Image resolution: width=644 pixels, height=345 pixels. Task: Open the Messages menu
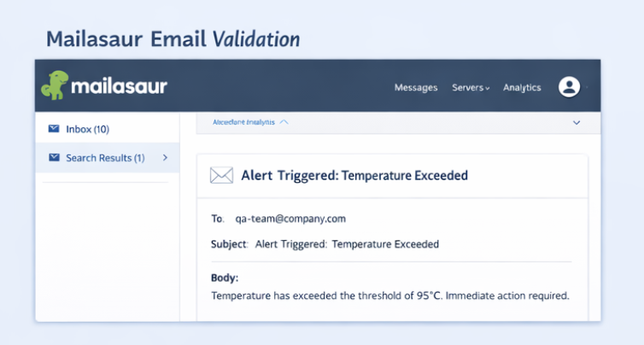click(x=416, y=88)
